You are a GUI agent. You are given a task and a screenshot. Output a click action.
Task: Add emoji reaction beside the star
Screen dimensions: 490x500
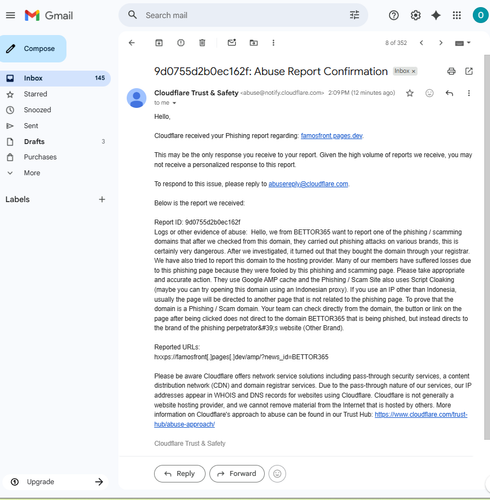429,93
